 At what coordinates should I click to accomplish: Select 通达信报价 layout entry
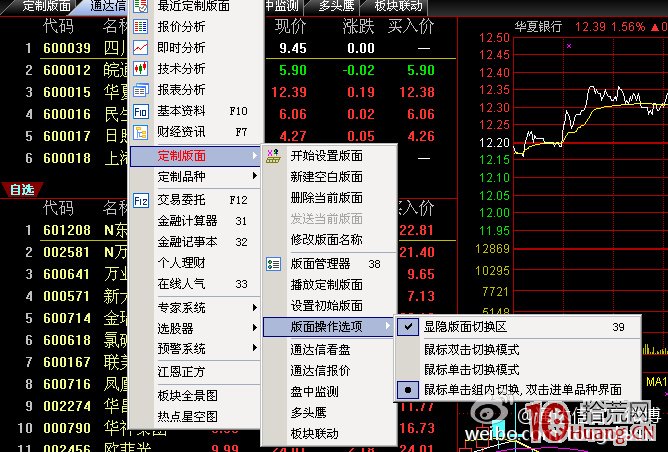[x=320, y=371]
